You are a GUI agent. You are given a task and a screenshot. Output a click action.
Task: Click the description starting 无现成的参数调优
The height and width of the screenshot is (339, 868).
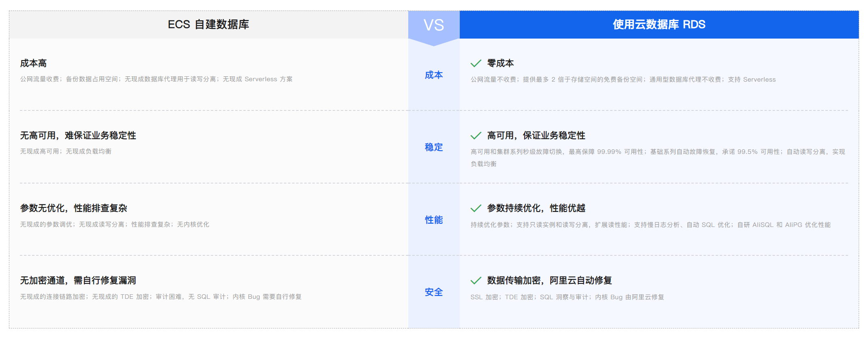click(115, 225)
